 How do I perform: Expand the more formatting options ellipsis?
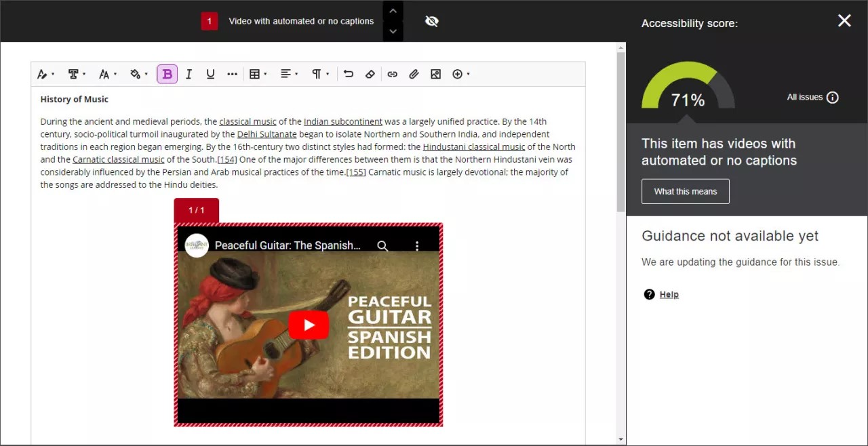click(232, 74)
